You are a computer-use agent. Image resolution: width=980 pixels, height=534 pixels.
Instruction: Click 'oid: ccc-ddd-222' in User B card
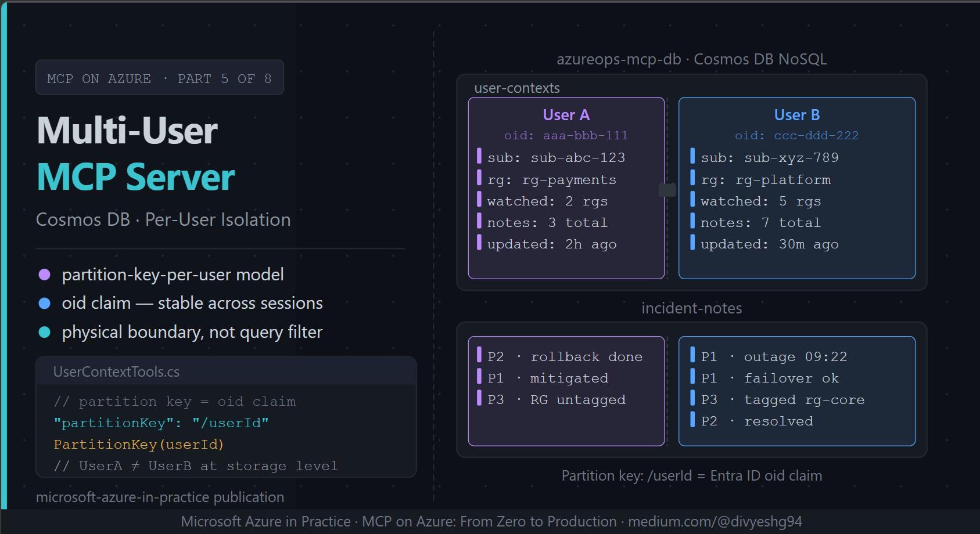point(797,135)
